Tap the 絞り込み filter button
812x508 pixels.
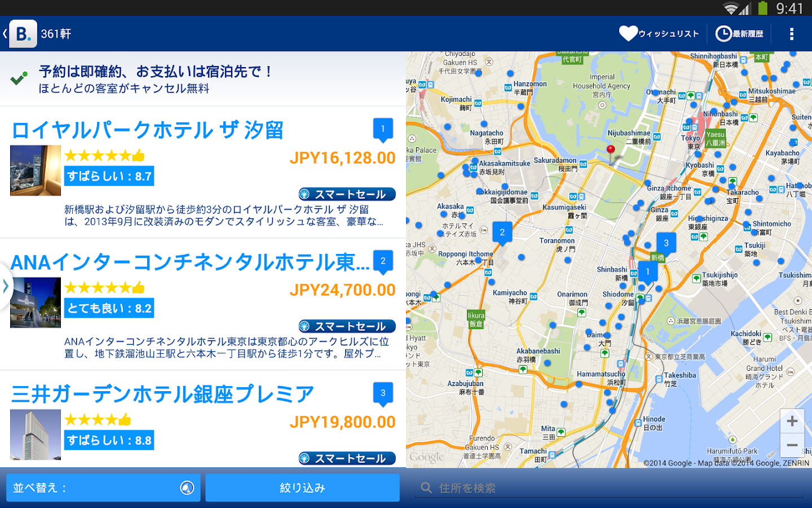tap(303, 488)
